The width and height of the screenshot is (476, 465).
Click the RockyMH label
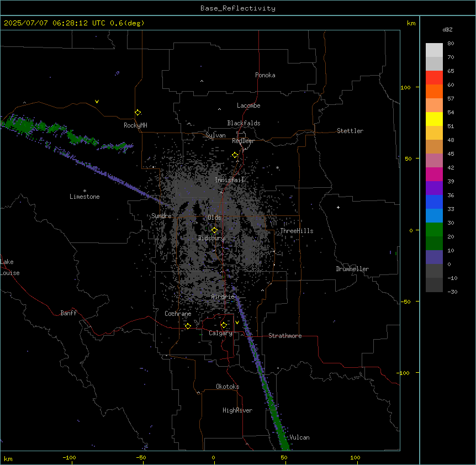pyautogui.click(x=135, y=125)
